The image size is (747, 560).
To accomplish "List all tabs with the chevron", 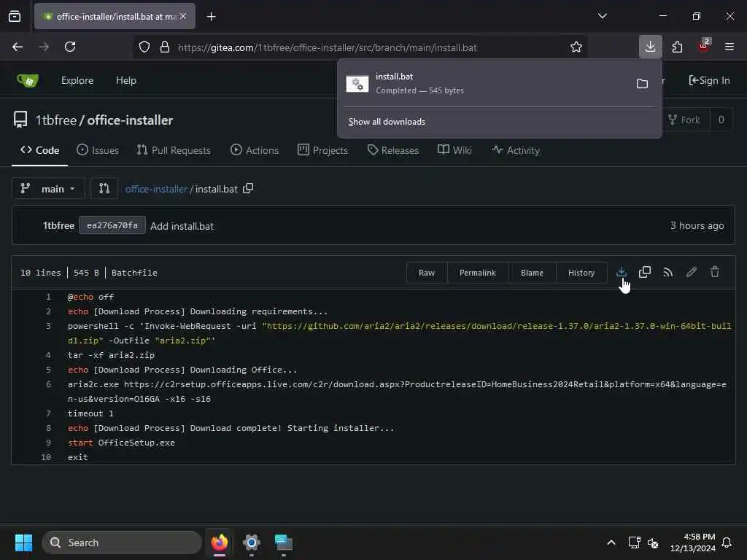I will pyautogui.click(x=602, y=16).
